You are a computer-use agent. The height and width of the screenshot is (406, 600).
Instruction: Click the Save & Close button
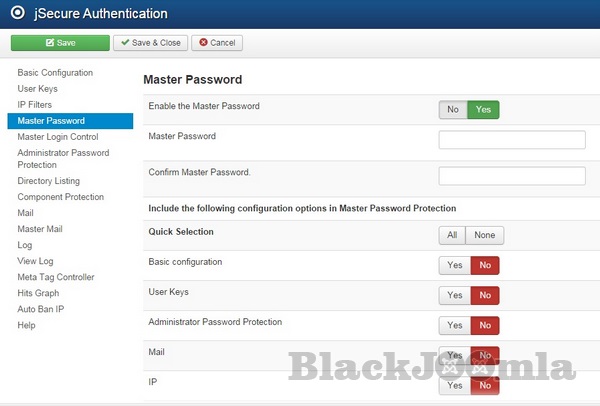click(x=150, y=43)
